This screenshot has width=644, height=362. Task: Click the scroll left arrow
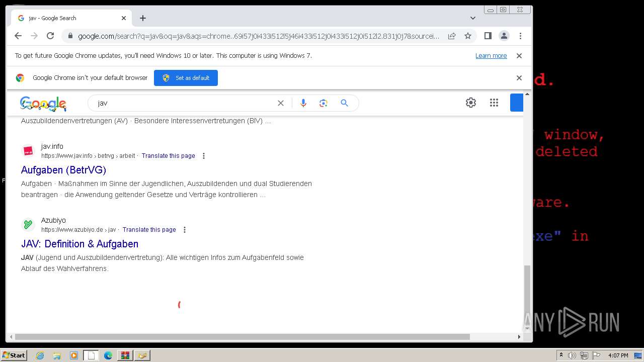10,337
